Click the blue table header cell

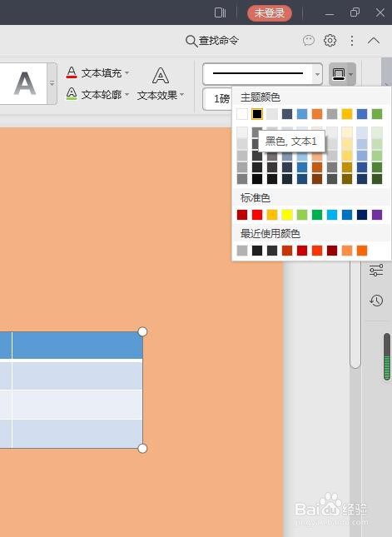pyautogui.click(x=77, y=345)
